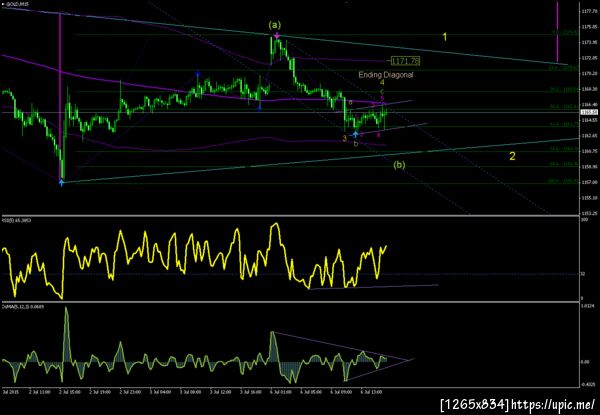600x415 pixels.
Task: Click the 1162.65 price axis label
Action: [588, 135]
